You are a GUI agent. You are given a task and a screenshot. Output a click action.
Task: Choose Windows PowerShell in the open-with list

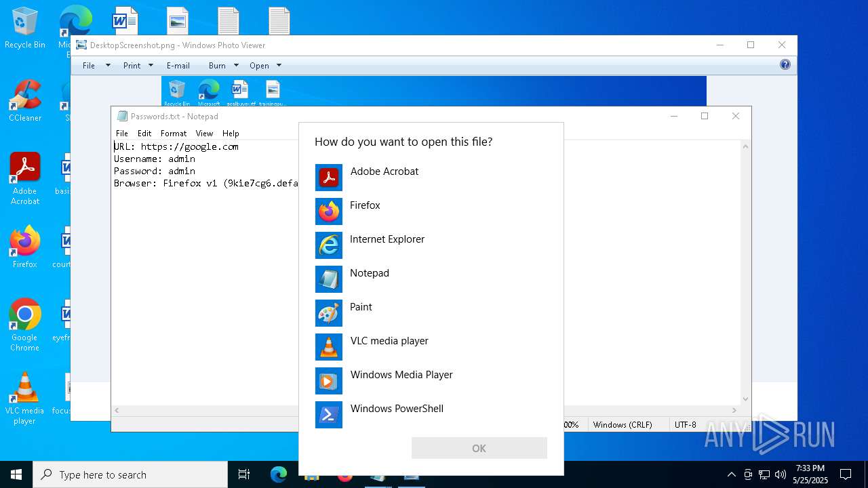pyautogui.click(x=431, y=415)
